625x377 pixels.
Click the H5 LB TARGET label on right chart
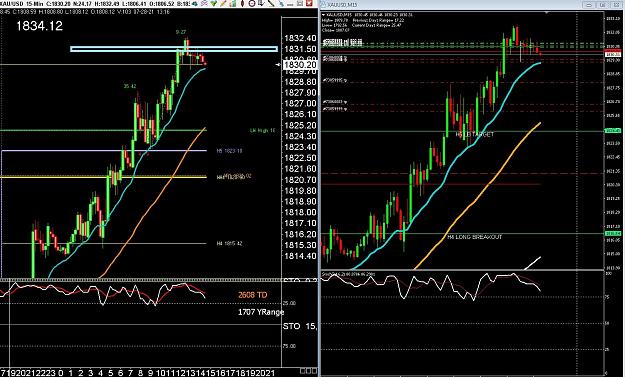tap(474, 134)
